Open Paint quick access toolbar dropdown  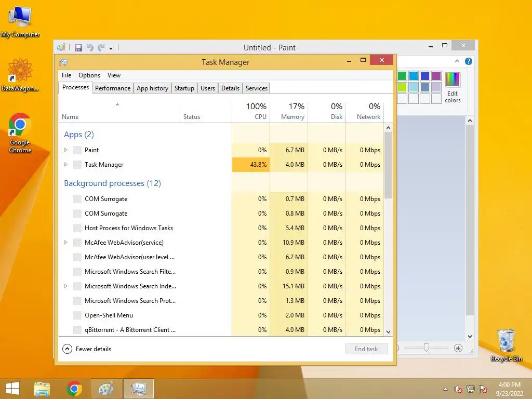tap(111, 48)
